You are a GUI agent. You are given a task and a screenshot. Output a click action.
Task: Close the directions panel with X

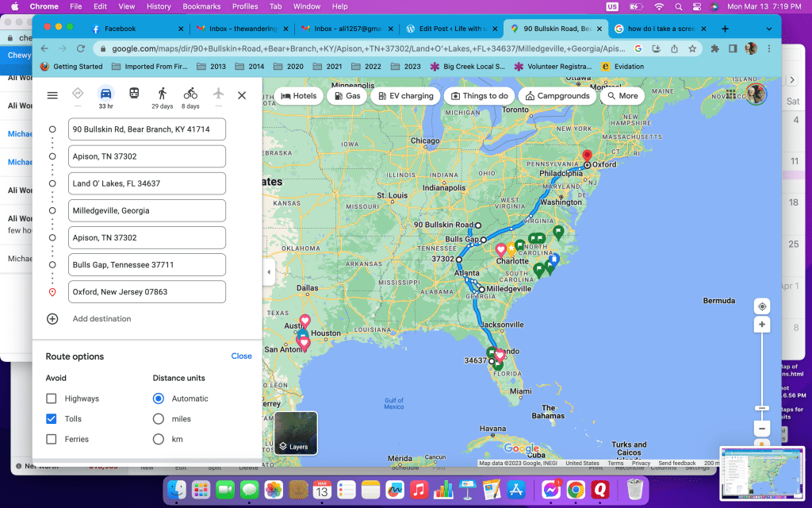[x=242, y=95]
